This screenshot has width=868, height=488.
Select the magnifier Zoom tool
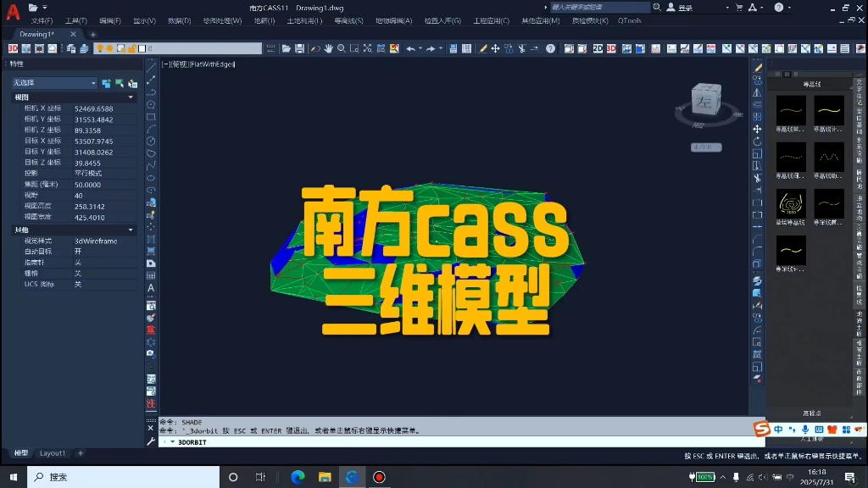pyautogui.click(x=342, y=49)
